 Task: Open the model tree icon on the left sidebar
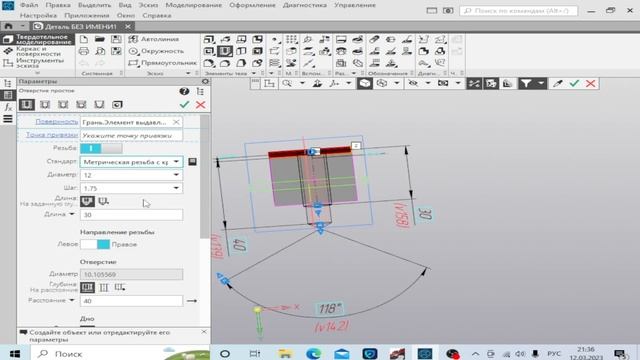coord(8,83)
